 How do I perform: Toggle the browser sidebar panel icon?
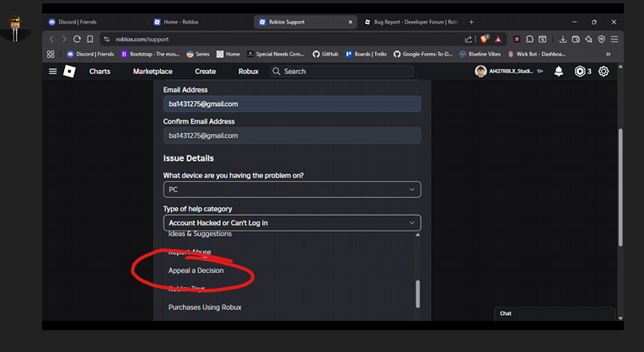543,40
